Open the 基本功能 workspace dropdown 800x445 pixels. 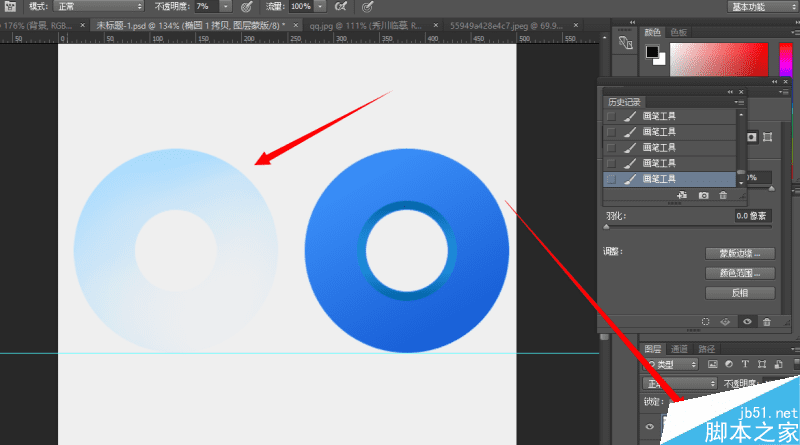(x=760, y=6)
